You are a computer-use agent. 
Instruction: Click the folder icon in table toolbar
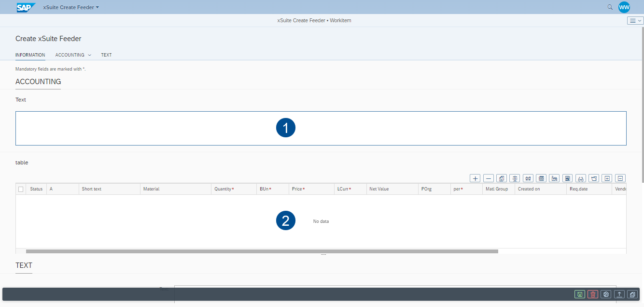point(594,178)
